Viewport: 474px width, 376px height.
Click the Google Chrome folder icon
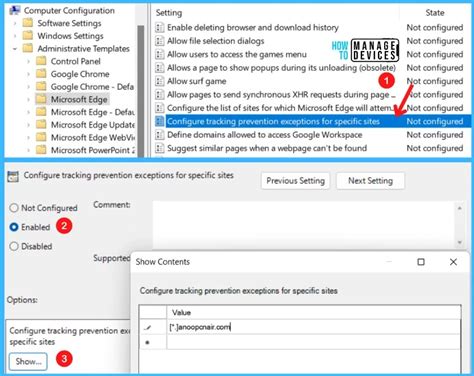coord(41,74)
